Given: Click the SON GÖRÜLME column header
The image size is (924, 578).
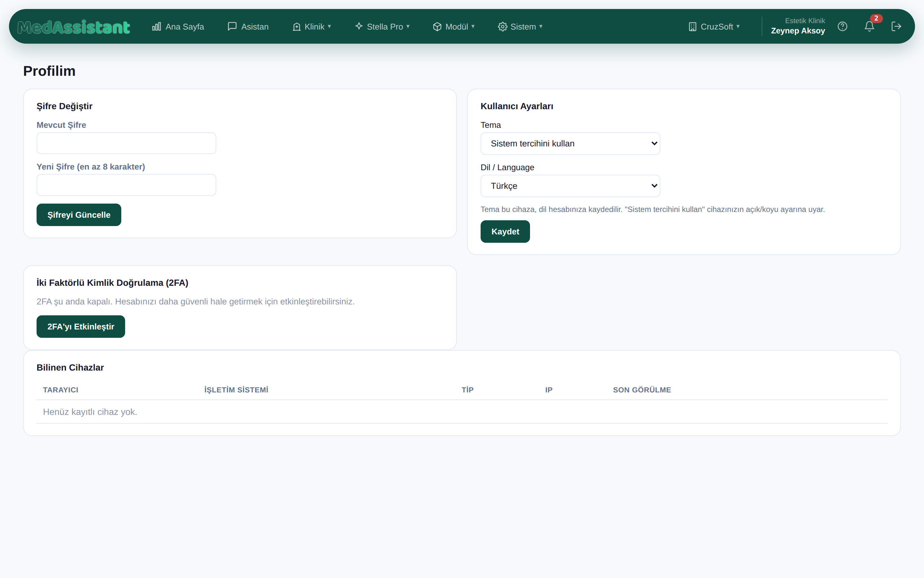Looking at the screenshot, I should coord(642,390).
